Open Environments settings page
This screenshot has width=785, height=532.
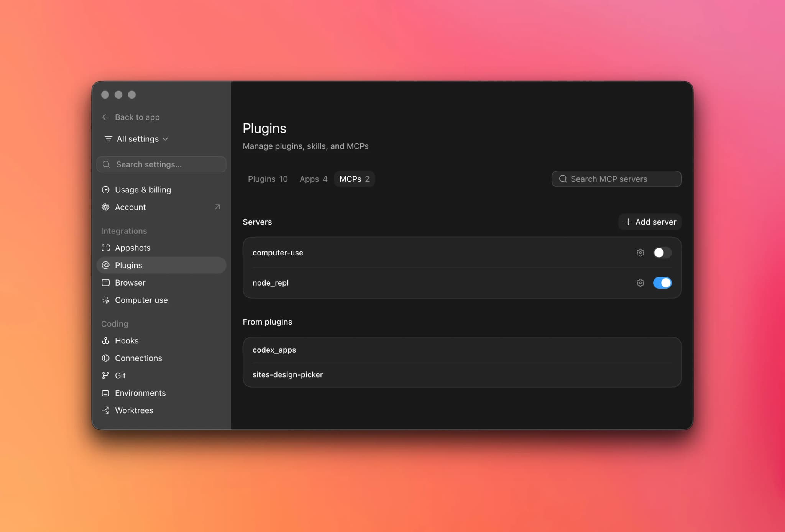pos(161,393)
